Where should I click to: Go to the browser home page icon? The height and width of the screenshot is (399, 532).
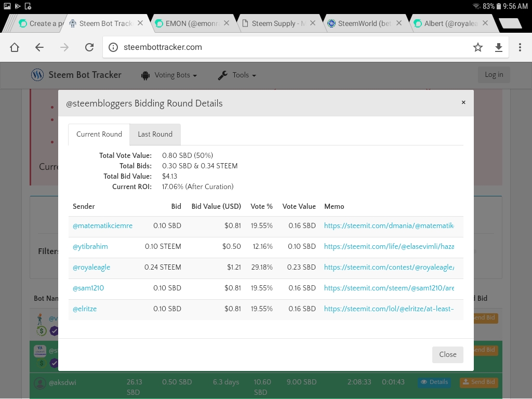[14, 47]
